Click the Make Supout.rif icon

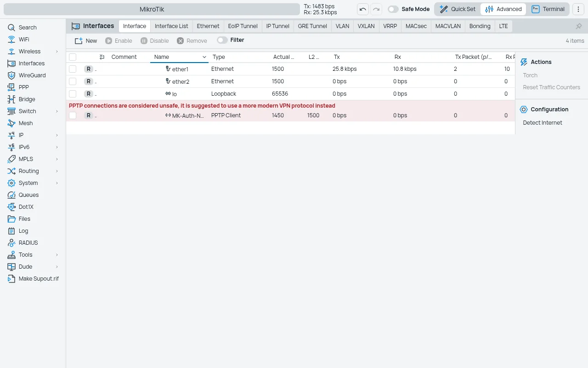(x=11, y=279)
